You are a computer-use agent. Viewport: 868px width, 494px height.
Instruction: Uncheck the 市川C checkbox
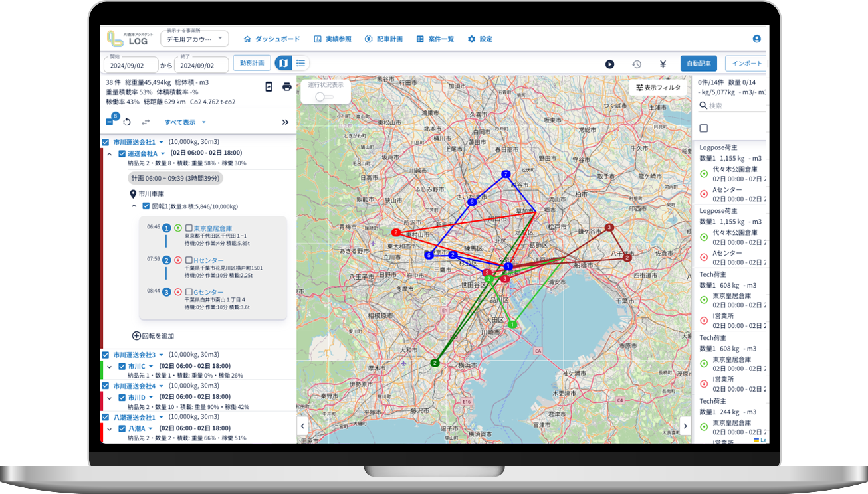(x=122, y=366)
